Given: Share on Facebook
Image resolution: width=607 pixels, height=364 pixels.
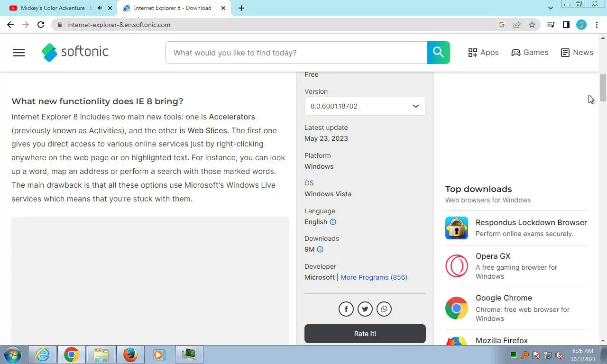Looking at the screenshot, I should (346, 309).
